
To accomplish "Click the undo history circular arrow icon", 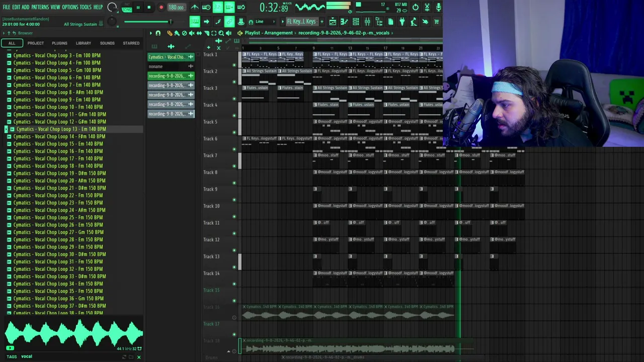I will click(416, 7).
